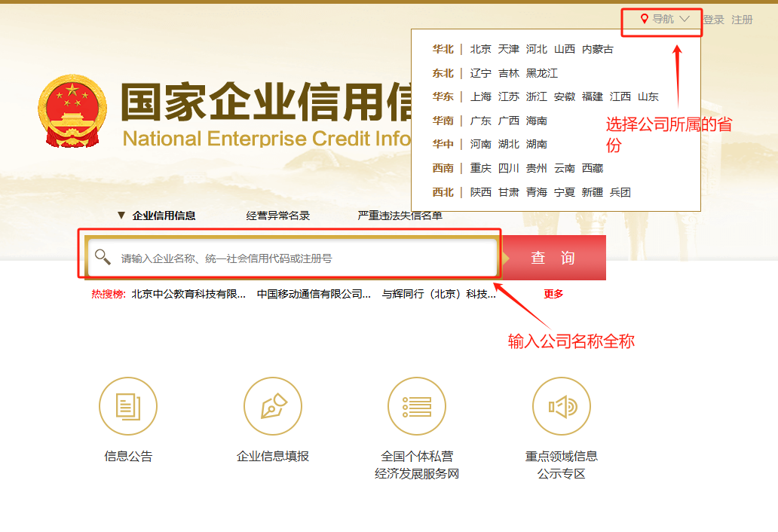The height and width of the screenshot is (532, 778).
Task: Choose 安徽 in the province list
Action: tap(565, 96)
